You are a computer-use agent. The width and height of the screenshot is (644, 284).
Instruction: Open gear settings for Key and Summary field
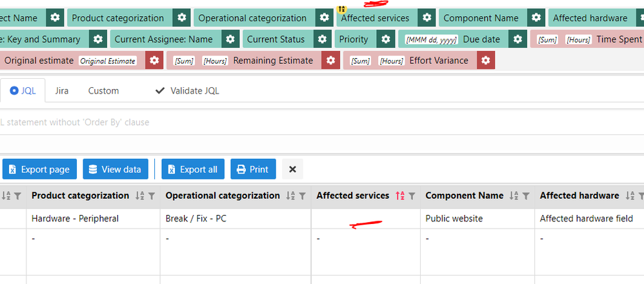point(97,39)
